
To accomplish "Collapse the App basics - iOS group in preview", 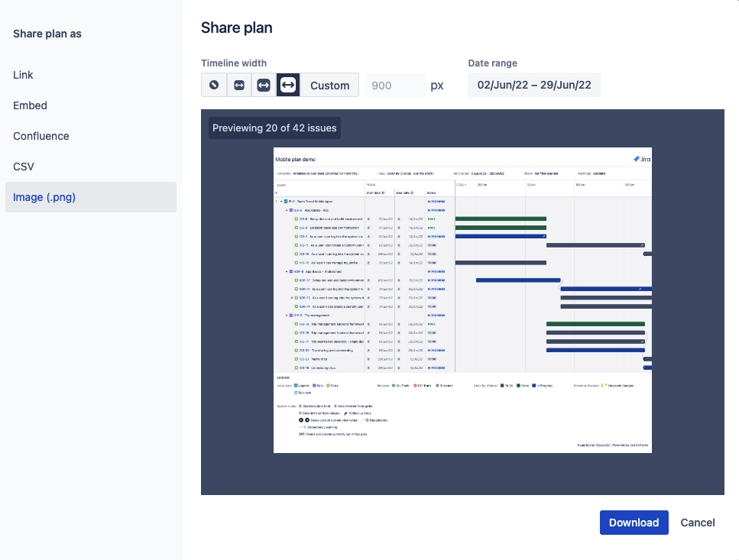I will click(286, 210).
